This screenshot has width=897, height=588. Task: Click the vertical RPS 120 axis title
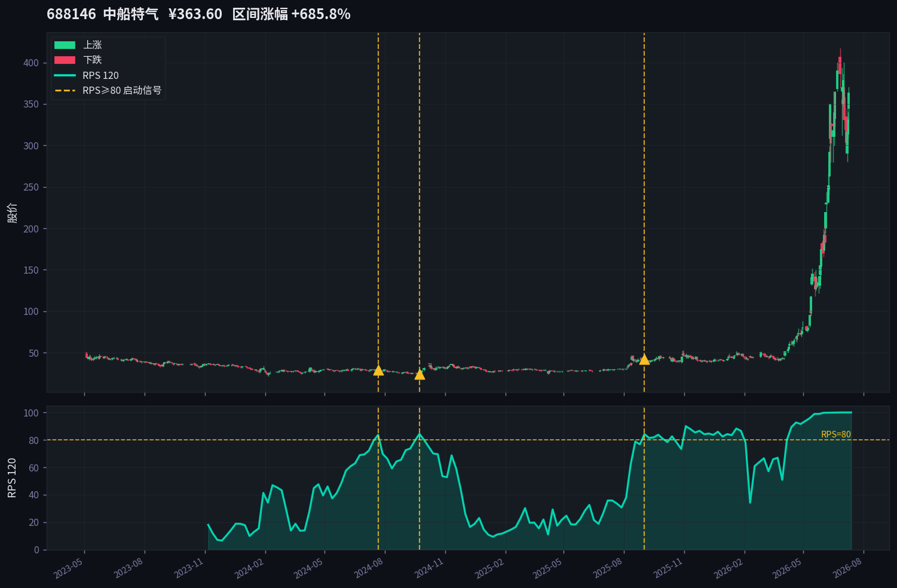12,478
